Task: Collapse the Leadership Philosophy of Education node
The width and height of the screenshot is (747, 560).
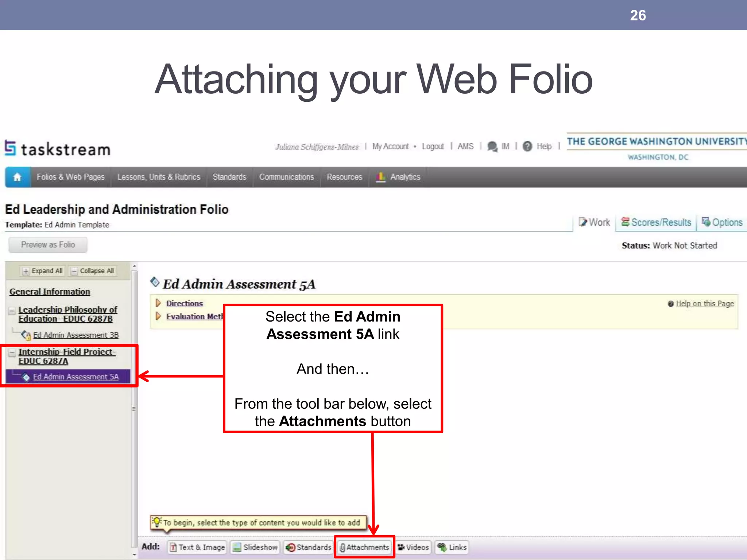Action: pyautogui.click(x=12, y=311)
